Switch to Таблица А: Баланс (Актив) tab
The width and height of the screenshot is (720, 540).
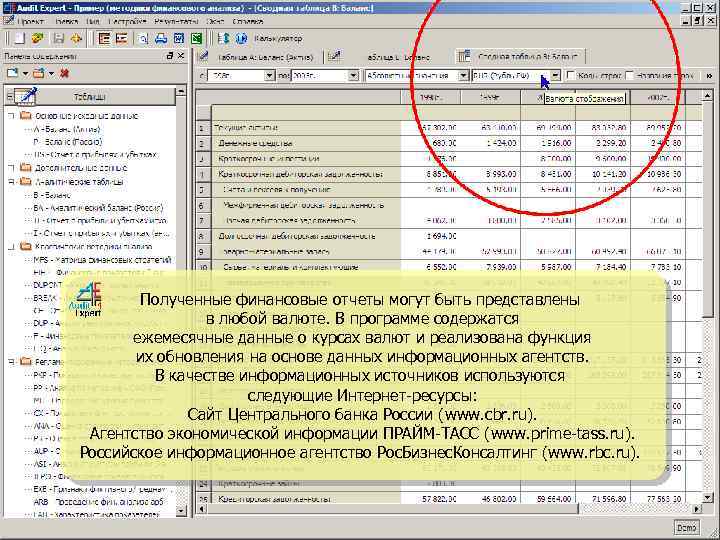265,57
